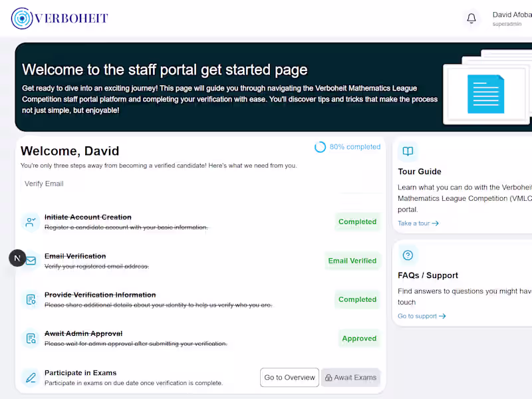Go to support from the FAQs card
Image resolution: width=532 pixels, height=399 pixels.
pyautogui.click(x=422, y=316)
